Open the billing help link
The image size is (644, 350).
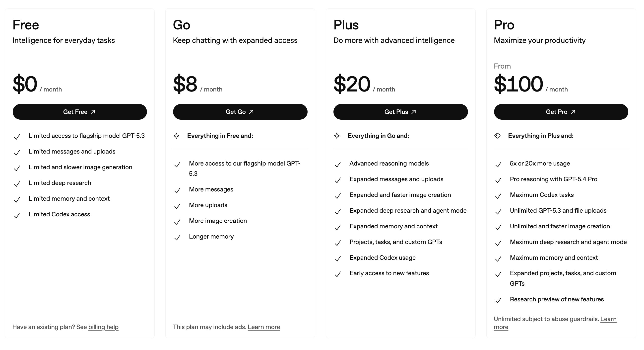(x=103, y=327)
